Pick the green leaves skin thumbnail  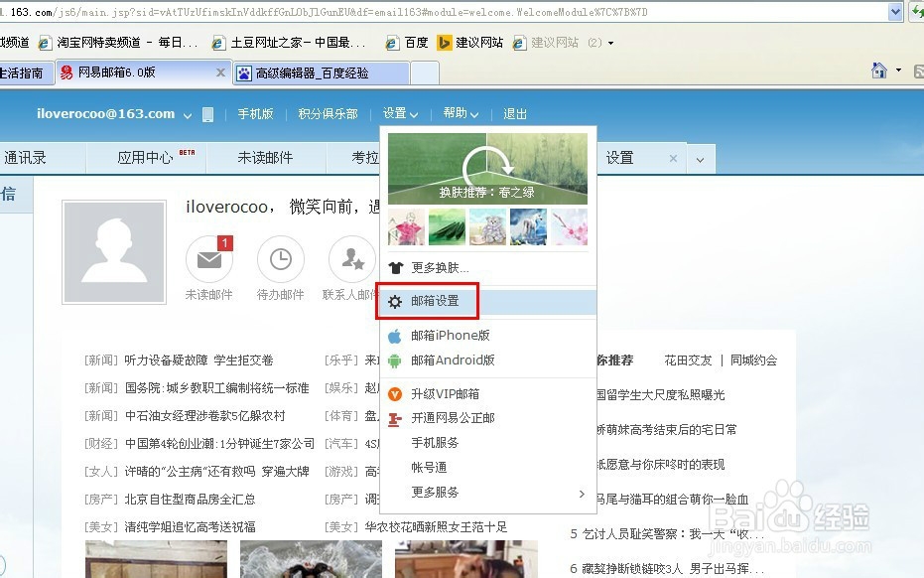(x=447, y=227)
